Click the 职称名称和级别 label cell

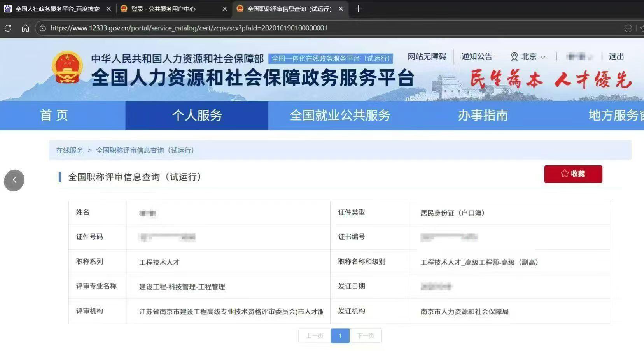(x=369, y=261)
